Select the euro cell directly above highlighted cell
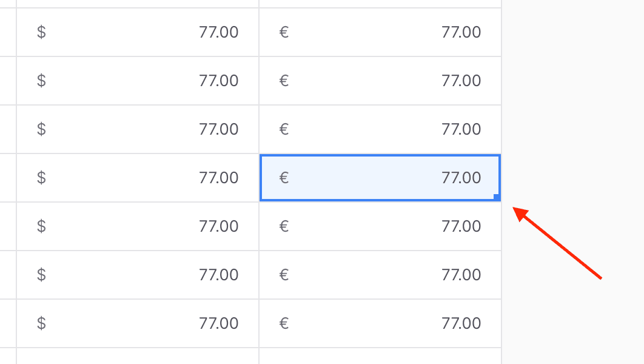 point(380,129)
